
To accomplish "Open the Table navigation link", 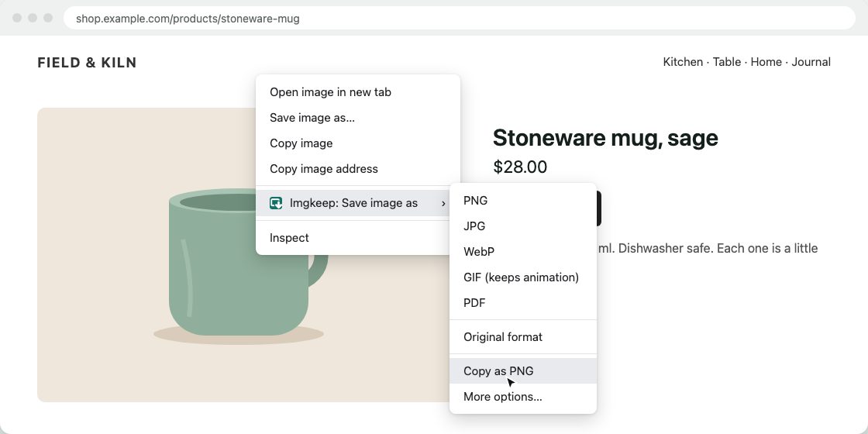I will point(727,62).
